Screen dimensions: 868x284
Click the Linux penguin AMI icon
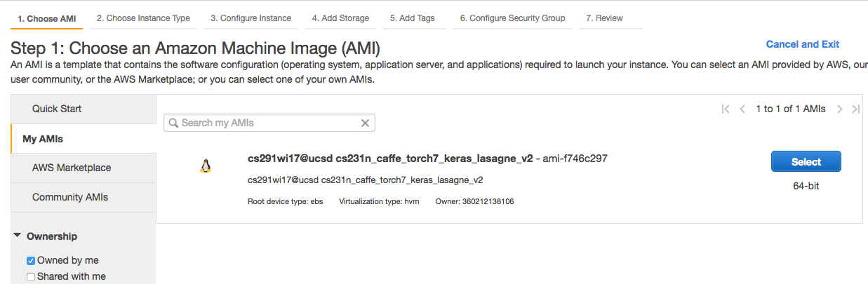tap(206, 166)
